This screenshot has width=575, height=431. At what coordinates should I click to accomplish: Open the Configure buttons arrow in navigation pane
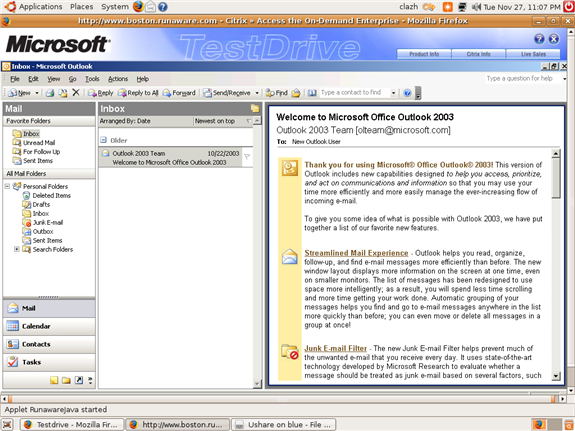click(x=90, y=380)
